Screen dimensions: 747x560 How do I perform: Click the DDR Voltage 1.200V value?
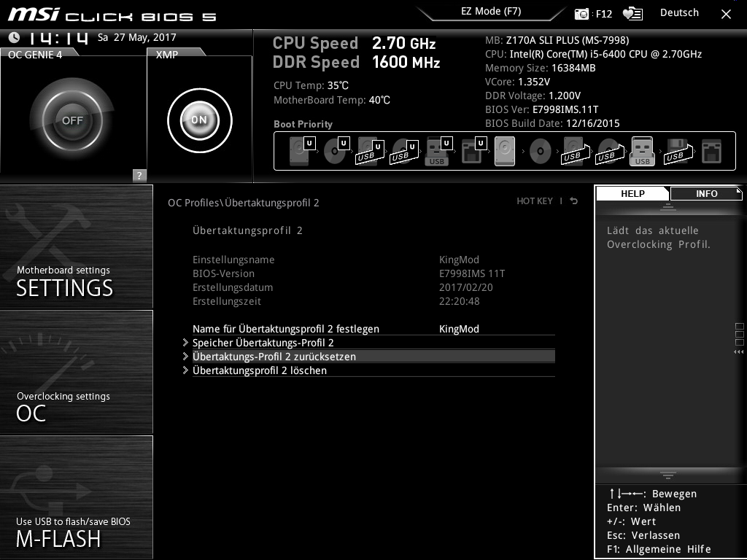click(533, 96)
